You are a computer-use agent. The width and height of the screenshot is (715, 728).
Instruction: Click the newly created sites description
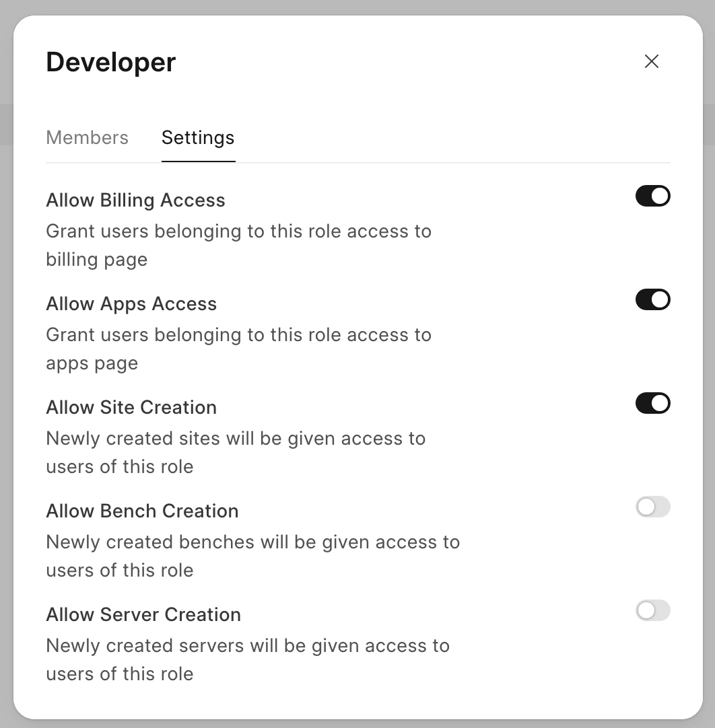point(236,452)
